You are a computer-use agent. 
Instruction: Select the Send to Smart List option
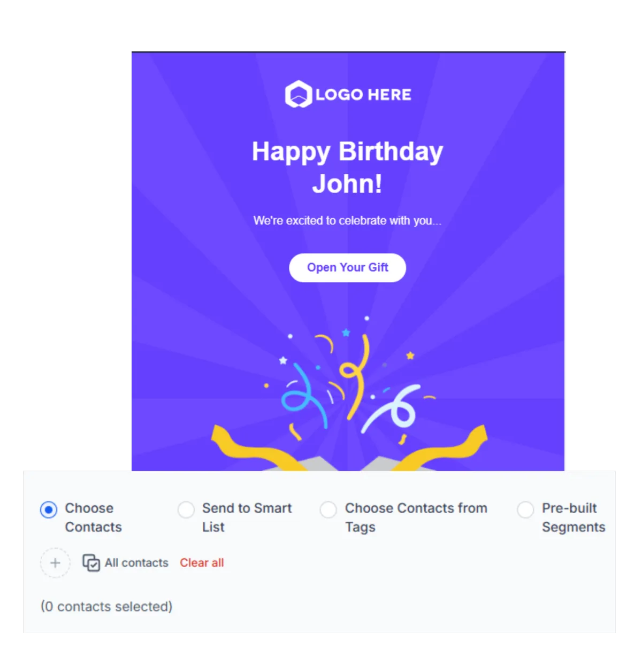tap(186, 510)
